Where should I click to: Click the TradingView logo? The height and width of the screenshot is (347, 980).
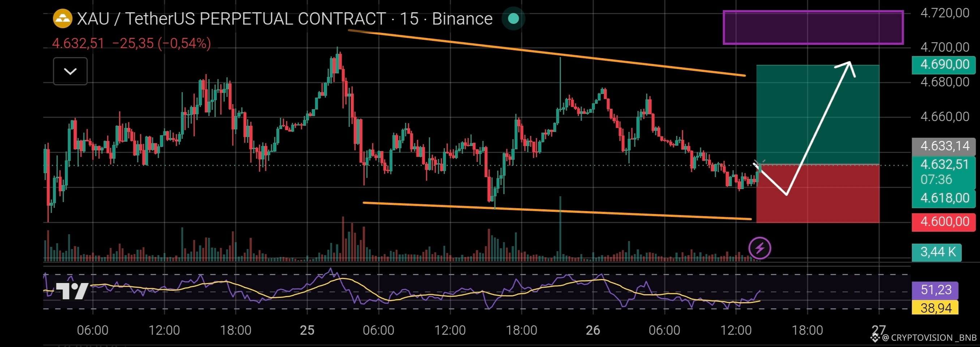click(72, 291)
